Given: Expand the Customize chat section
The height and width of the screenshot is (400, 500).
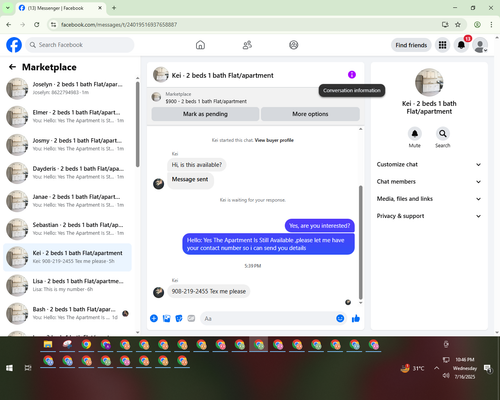Looking at the screenshot, I should [x=429, y=164].
